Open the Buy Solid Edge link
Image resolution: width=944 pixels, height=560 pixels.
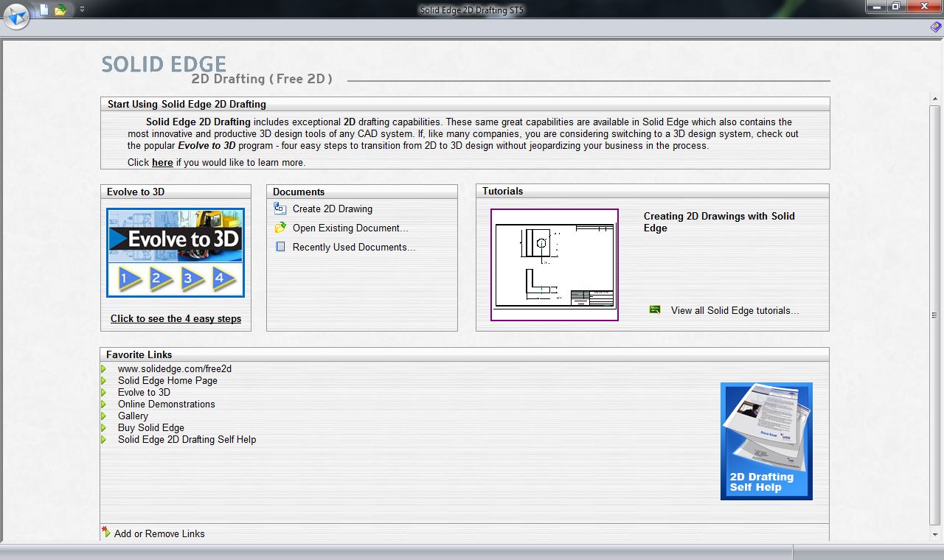tap(151, 427)
